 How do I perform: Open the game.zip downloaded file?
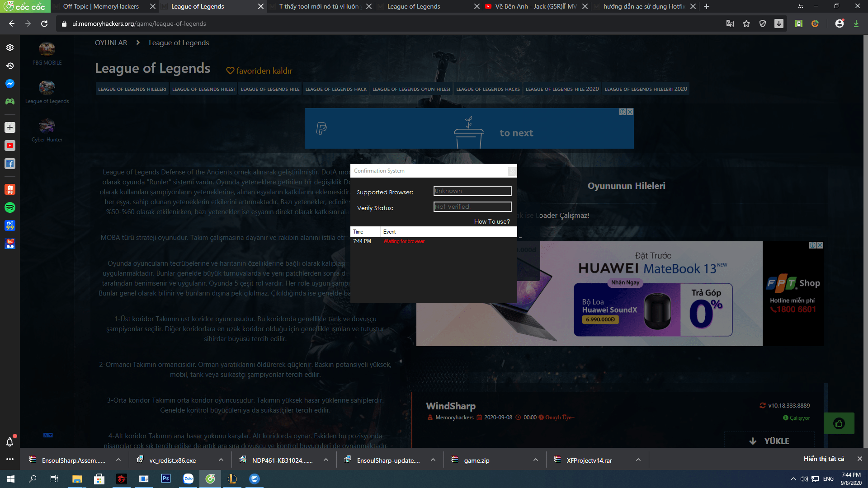point(476,460)
